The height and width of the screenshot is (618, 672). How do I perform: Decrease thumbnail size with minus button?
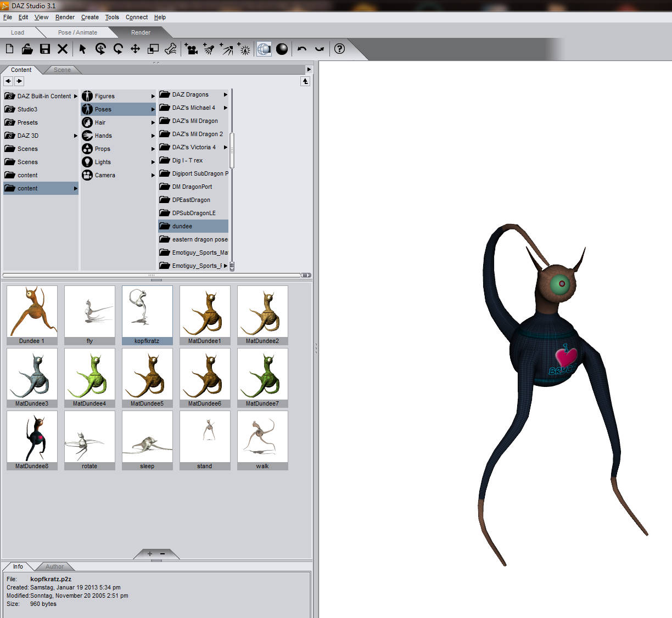(x=163, y=554)
